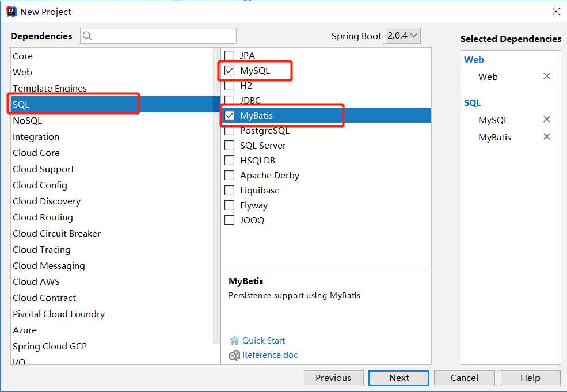This screenshot has height=392, width=567.
Task: Tick the HSQLDB checkbox
Action: coord(229,160)
